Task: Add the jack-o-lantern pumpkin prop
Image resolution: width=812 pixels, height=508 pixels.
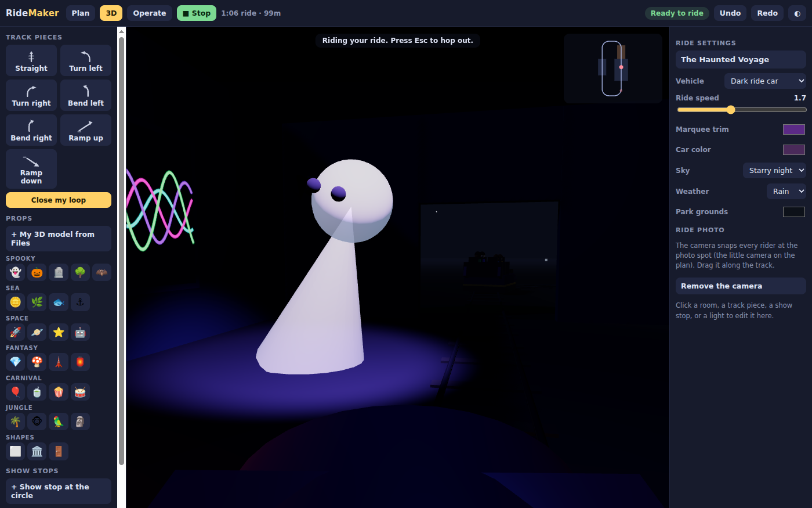Action: click(x=37, y=272)
